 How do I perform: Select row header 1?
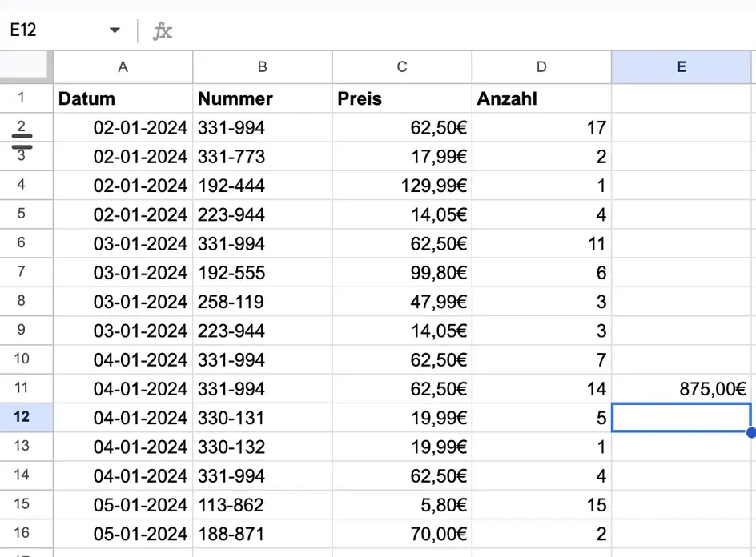point(25,98)
